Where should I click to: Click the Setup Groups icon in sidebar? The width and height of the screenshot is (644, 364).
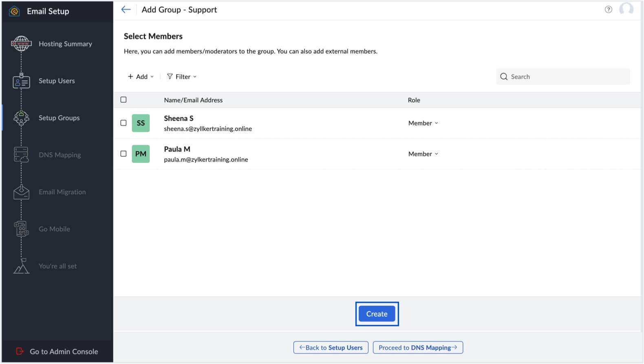pos(21,118)
